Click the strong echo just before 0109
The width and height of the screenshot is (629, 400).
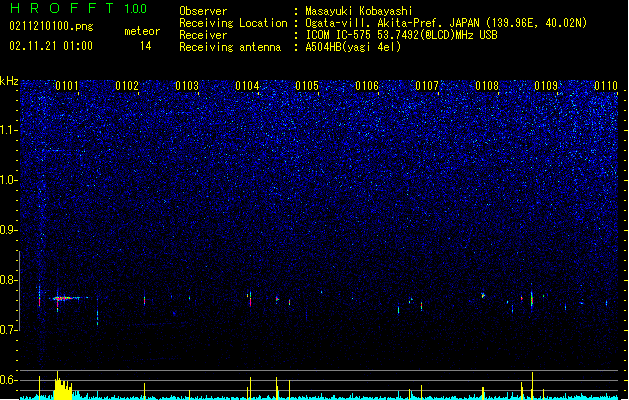point(532,299)
